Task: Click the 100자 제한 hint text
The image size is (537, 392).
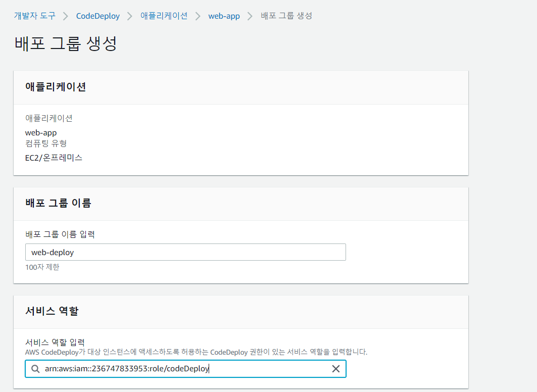Action: 42,267
